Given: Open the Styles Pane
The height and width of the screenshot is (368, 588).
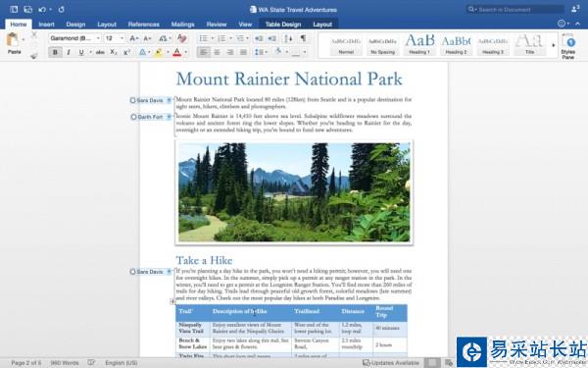Looking at the screenshot, I should (x=568, y=46).
